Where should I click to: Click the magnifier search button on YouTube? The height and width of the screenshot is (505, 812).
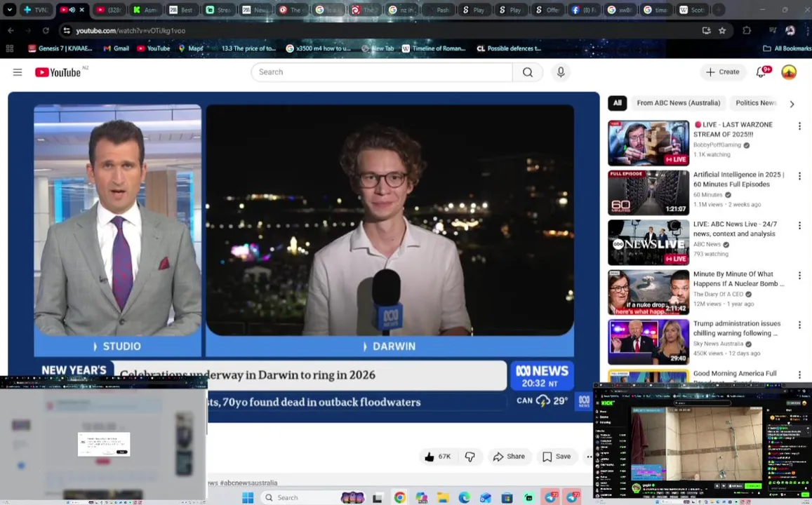(x=528, y=72)
